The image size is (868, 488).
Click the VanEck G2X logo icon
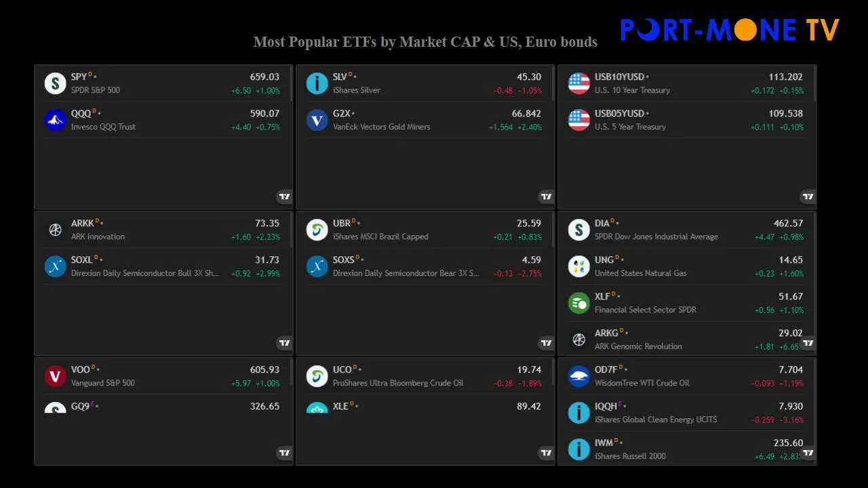point(317,120)
